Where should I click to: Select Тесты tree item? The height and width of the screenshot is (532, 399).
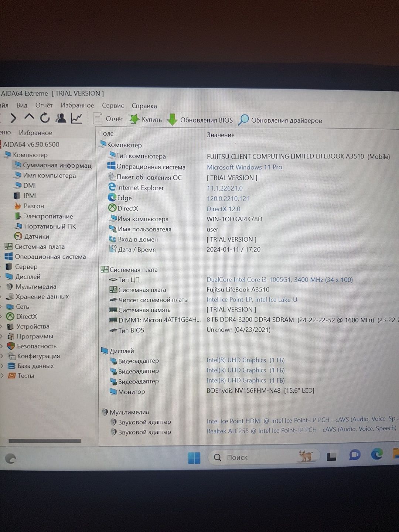(x=21, y=375)
